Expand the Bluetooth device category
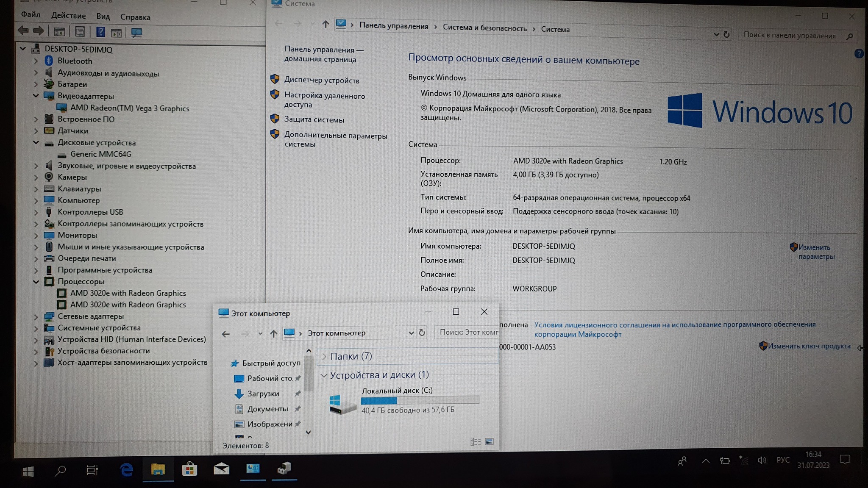Screen dimensions: 868x488 pos(36,61)
